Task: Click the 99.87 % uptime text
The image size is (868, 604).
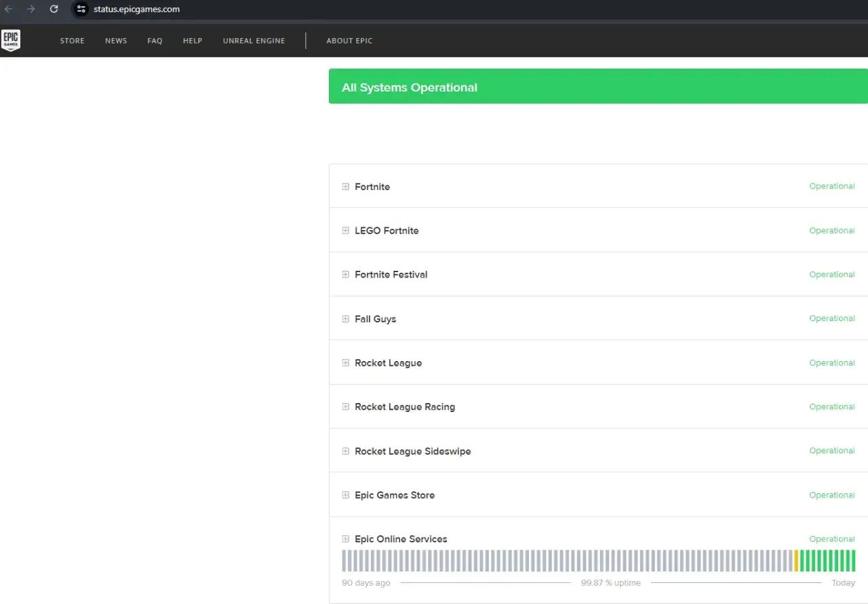Action: 611,583
